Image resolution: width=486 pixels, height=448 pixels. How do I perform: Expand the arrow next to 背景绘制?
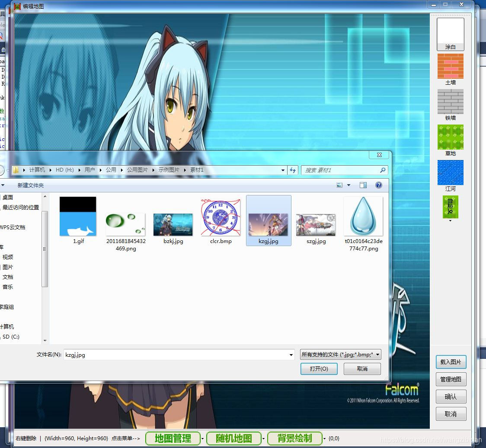[325, 438]
